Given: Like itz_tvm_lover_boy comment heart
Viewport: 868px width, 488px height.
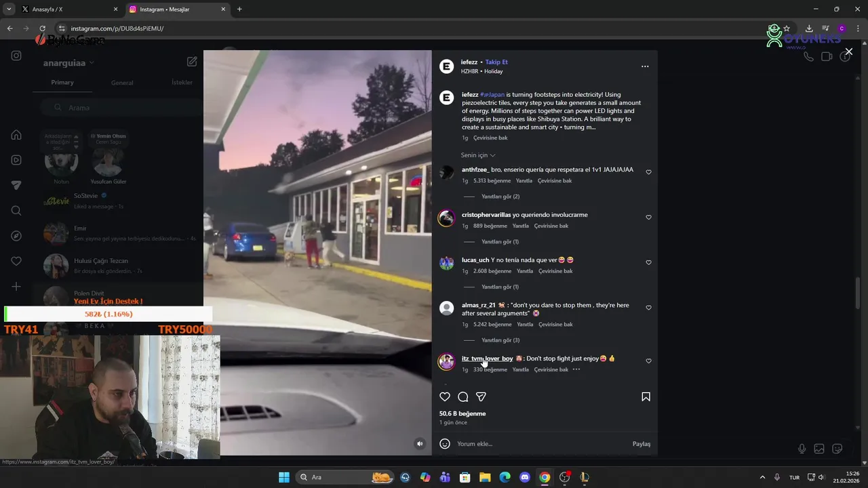Looking at the screenshot, I should (x=648, y=361).
